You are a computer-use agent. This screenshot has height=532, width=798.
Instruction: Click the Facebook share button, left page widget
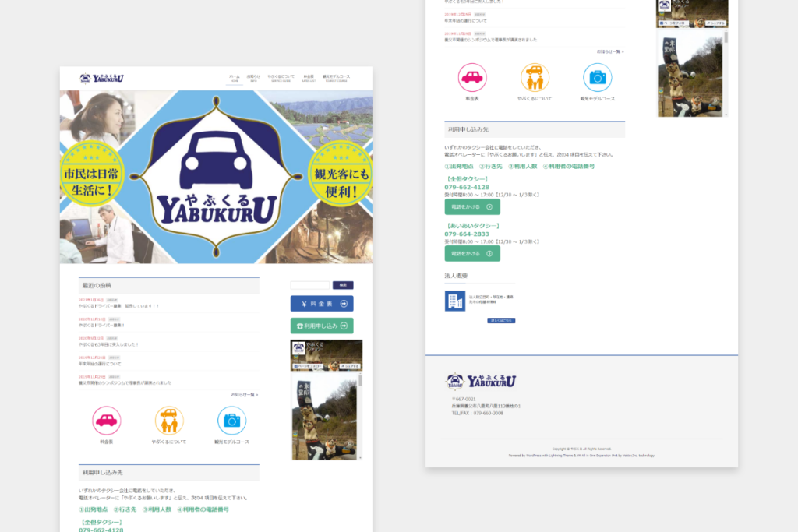coord(350,366)
